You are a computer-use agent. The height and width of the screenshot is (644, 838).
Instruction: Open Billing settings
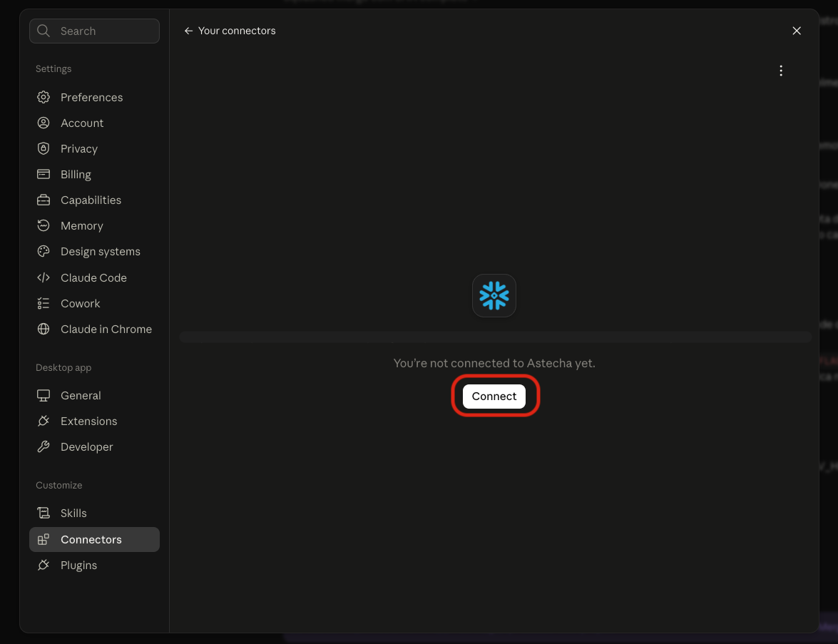94,174
